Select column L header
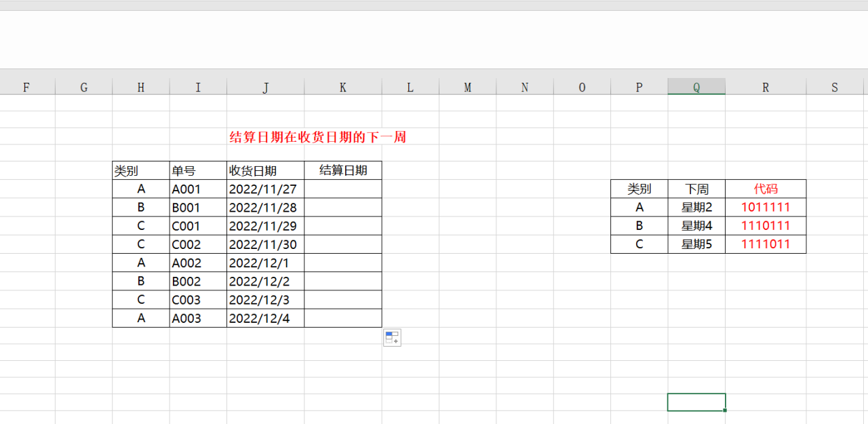 [410, 87]
